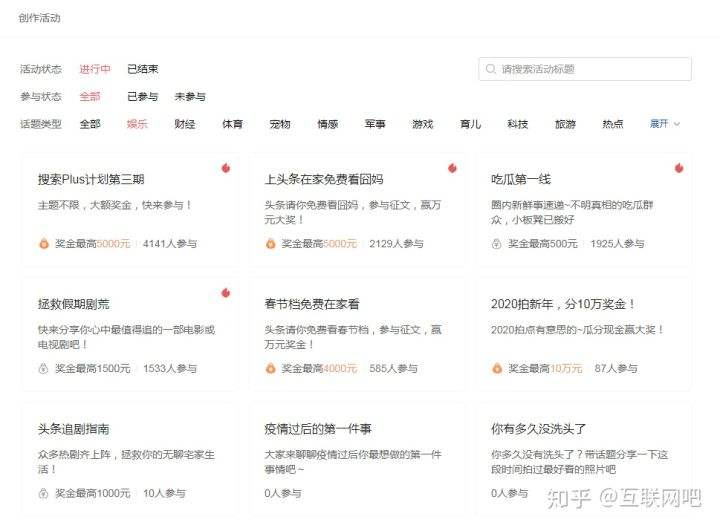Click the search magnifier icon
Image resolution: width=720 pixels, height=528 pixels.
490,69
